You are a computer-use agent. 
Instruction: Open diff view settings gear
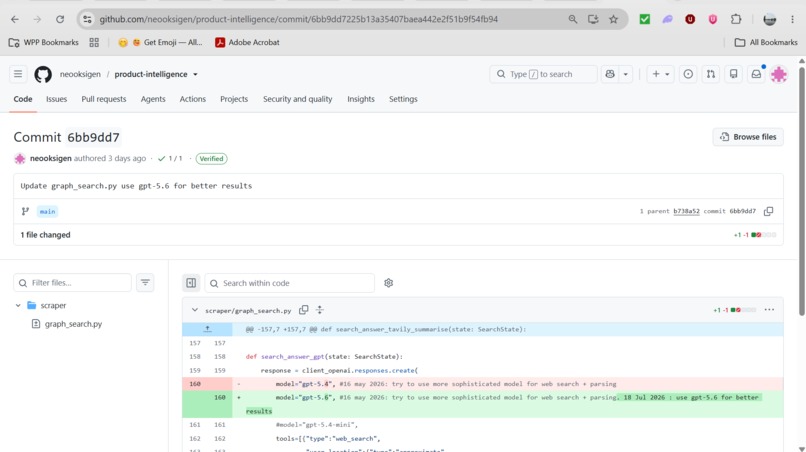coord(389,283)
